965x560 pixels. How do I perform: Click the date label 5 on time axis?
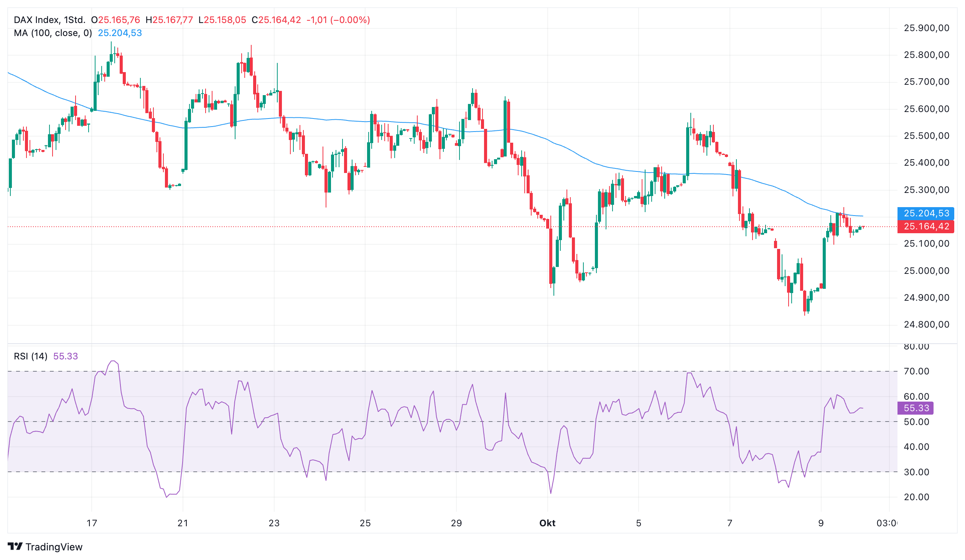[639, 523]
